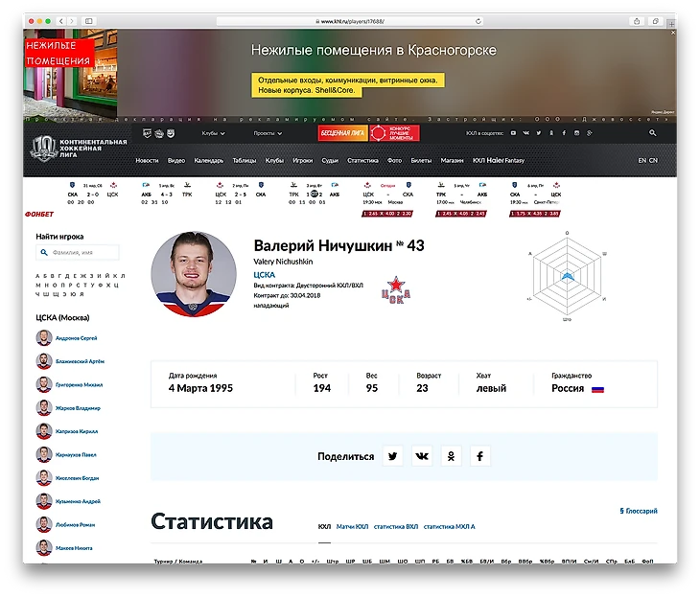Switch site language to EN

(x=642, y=160)
